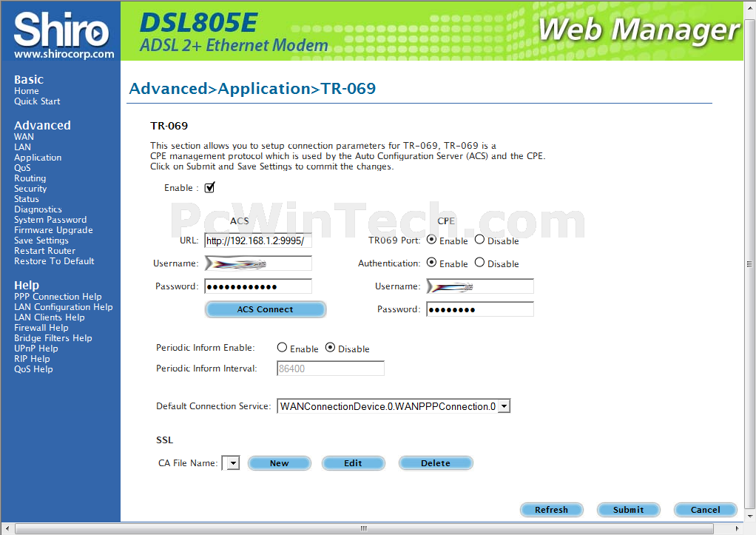
Task: Click the horizontal scrollbar thumb
Action: point(364,529)
